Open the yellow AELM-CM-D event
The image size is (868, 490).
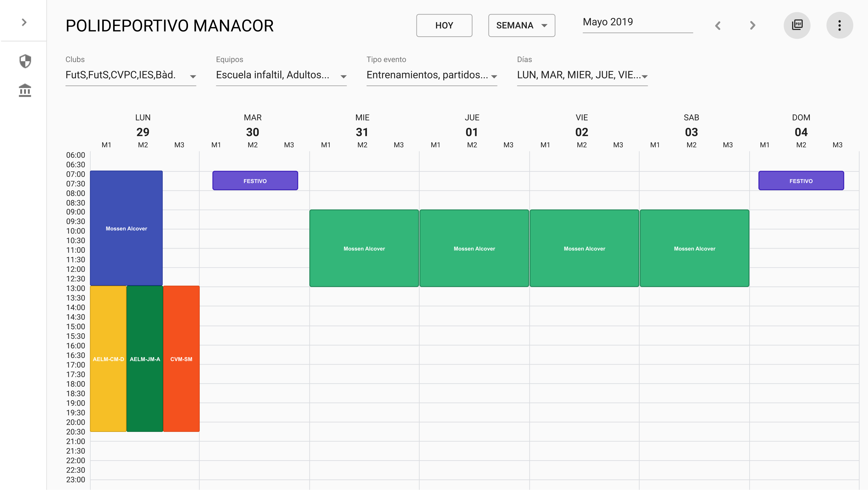click(x=108, y=359)
